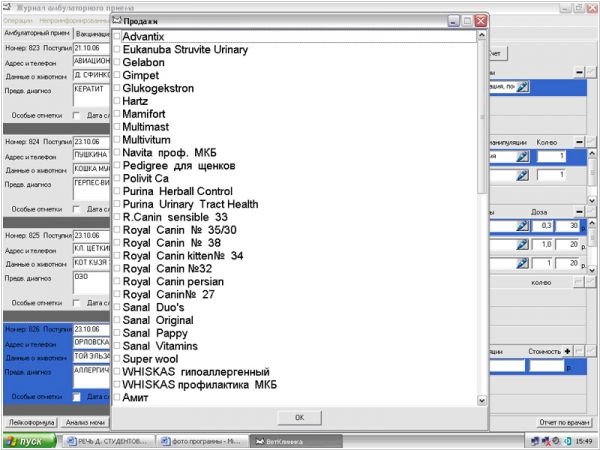600x450 pixels.
Task: Click up arrow of Продажи list scrollbar
Action: [482, 35]
